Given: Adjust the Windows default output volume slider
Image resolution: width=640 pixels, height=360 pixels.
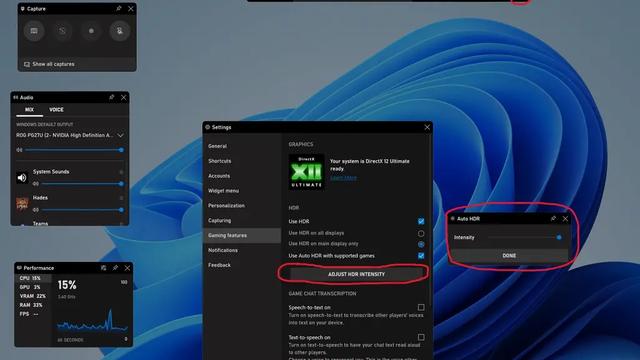Looking at the screenshot, I should pos(74,150).
